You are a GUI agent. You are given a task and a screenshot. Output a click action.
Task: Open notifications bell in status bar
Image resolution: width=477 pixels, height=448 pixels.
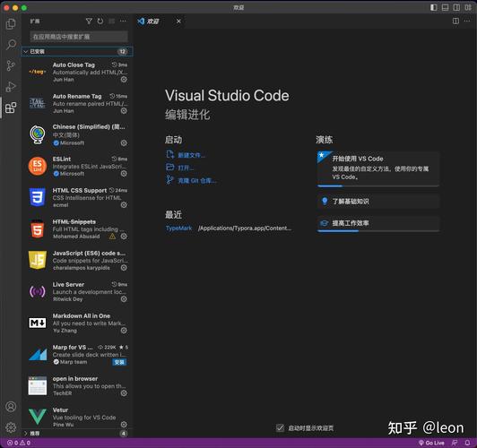tap(467, 443)
